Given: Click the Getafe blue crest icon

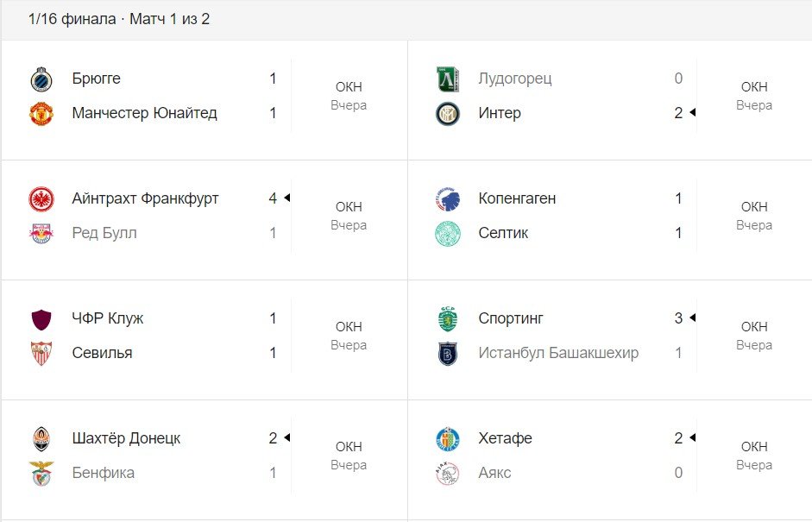Looking at the screenshot, I should pos(448,439).
